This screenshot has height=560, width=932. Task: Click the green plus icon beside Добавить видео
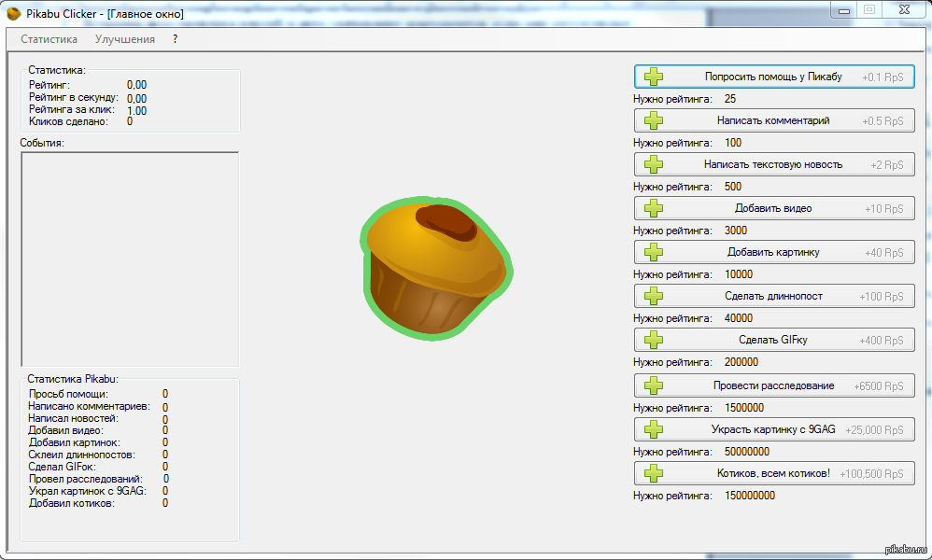pyautogui.click(x=654, y=208)
